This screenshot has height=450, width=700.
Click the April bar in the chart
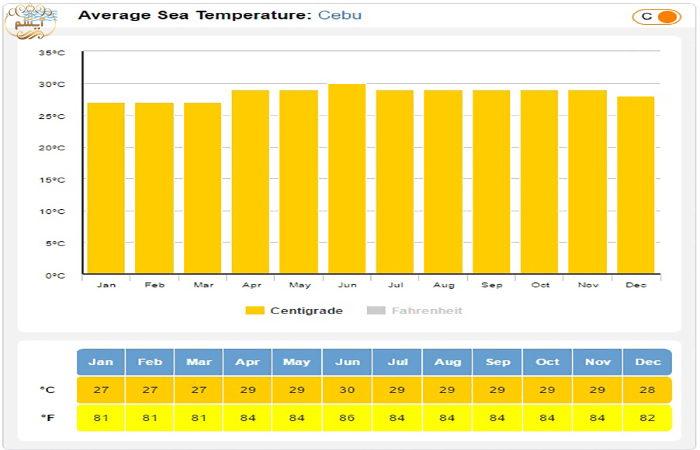[x=251, y=182]
